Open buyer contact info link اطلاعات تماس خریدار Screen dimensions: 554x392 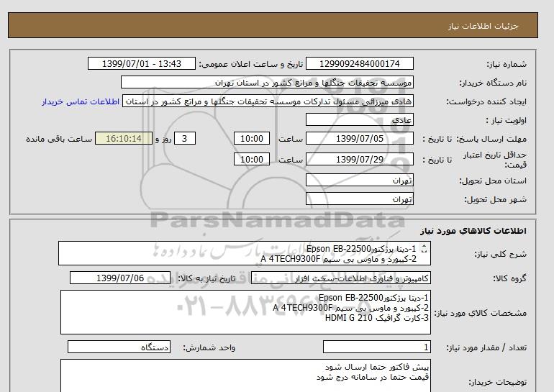coord(81,101)
